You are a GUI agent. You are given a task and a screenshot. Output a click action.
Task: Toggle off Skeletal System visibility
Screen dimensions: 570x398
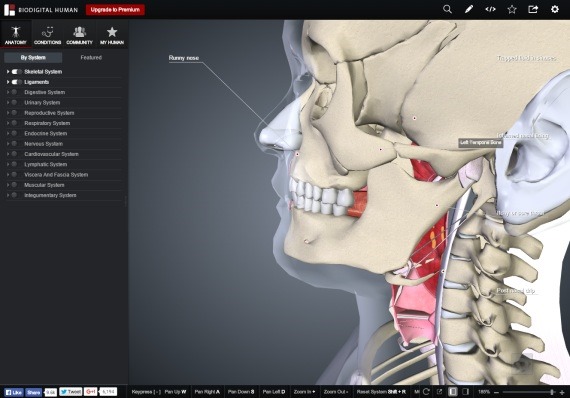tap(16, 72)
